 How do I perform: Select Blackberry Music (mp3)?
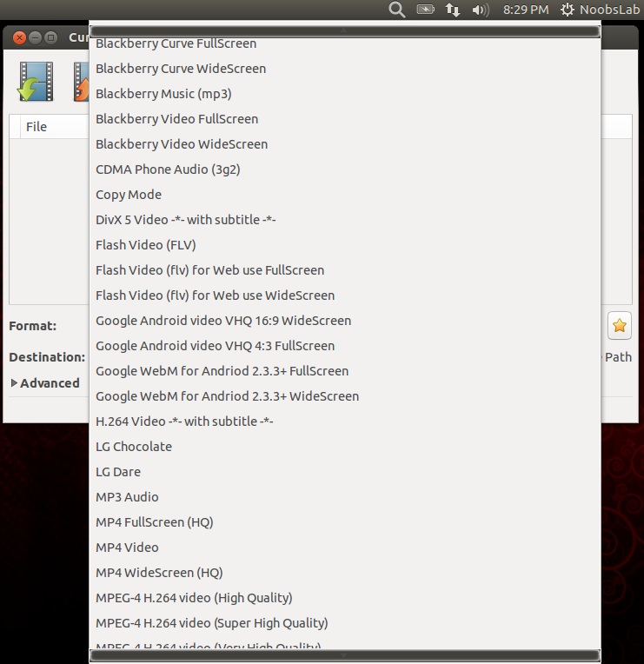pos(345,94)
